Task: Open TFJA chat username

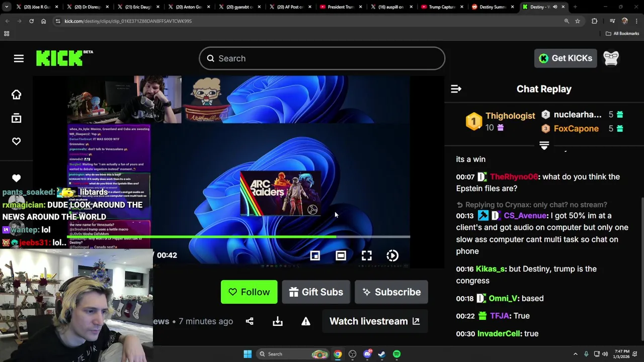Action: tap(499, 316)
